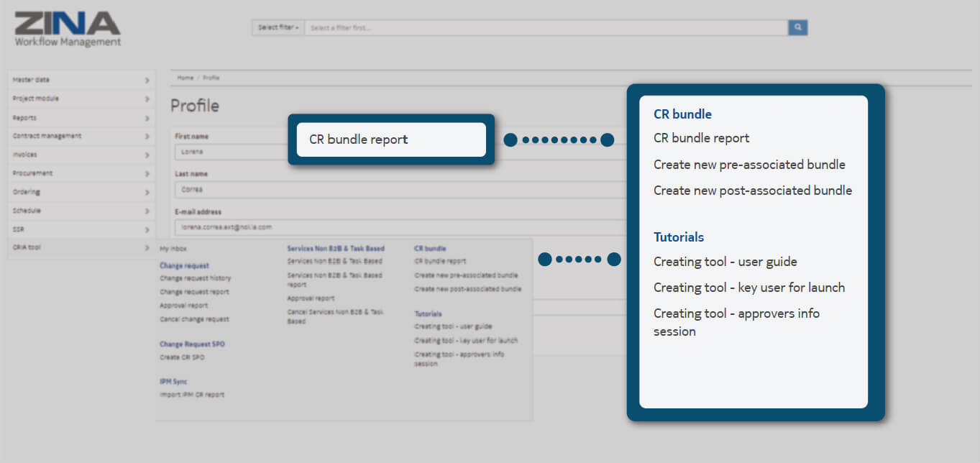
Task: Open the Select filter dropdown
Action: (278, 27)
